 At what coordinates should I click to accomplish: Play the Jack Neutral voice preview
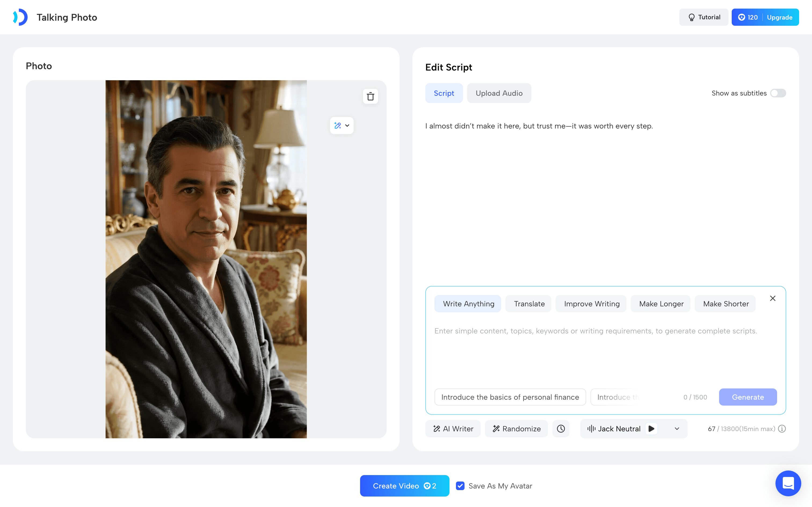(651, 429)
